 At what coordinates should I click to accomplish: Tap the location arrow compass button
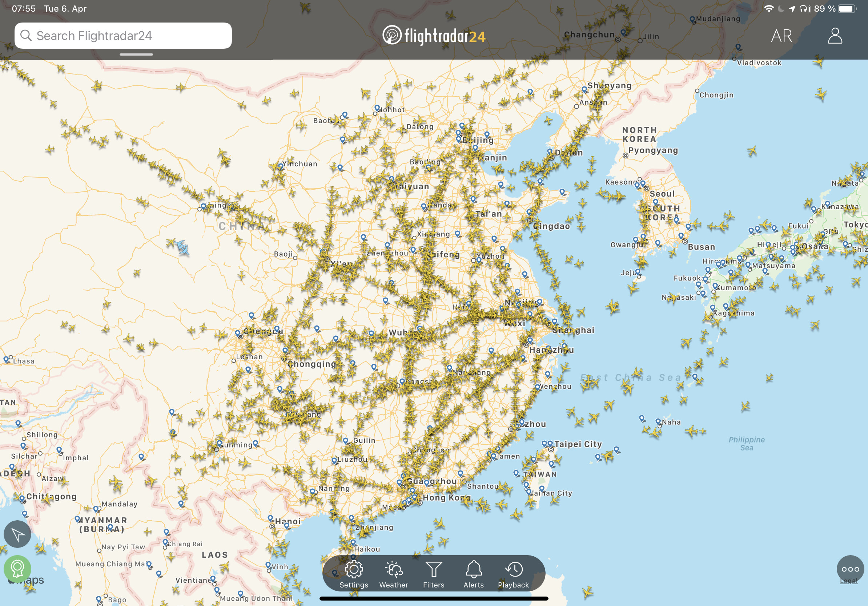[17, 534]
